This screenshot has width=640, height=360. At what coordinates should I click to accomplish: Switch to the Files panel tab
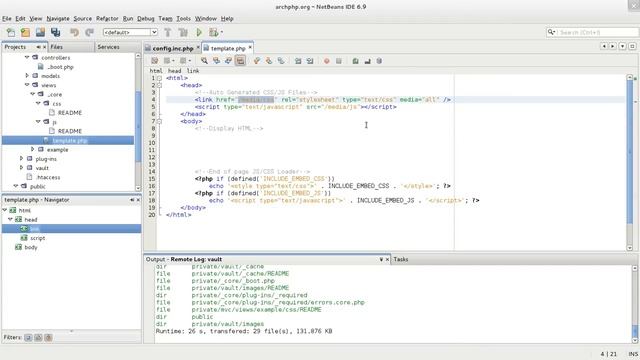pos(56,47)
